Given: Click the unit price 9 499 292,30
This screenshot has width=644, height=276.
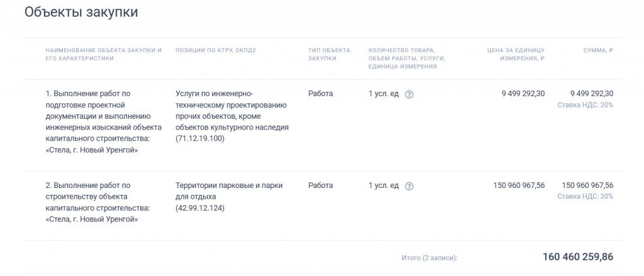Looking at the screenshot, I should click(x=523, y=94).
